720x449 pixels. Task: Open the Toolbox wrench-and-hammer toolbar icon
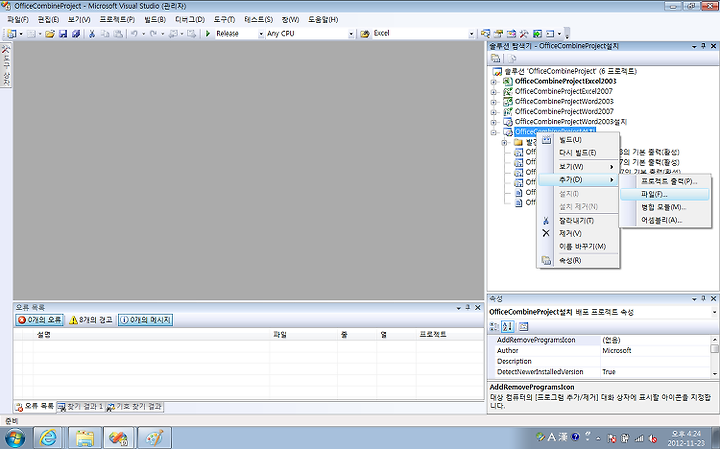[524, 34]
